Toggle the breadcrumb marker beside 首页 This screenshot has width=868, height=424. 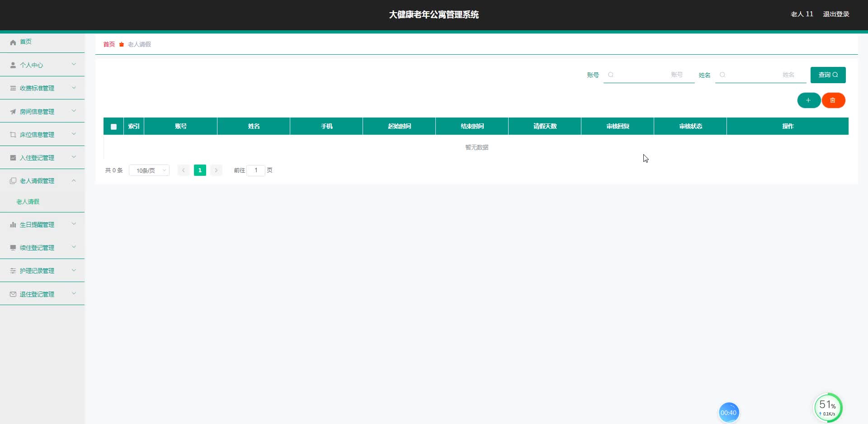121,44
